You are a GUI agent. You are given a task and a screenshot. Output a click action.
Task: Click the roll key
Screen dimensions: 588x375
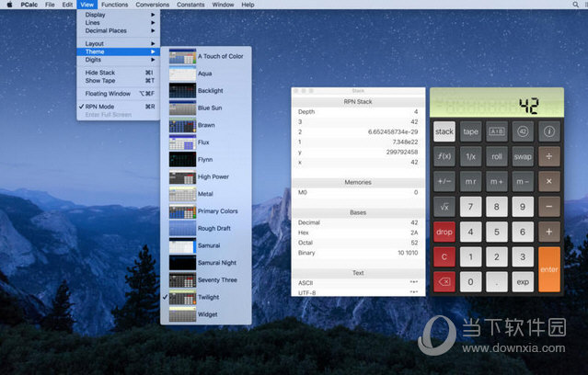(497, 156)
